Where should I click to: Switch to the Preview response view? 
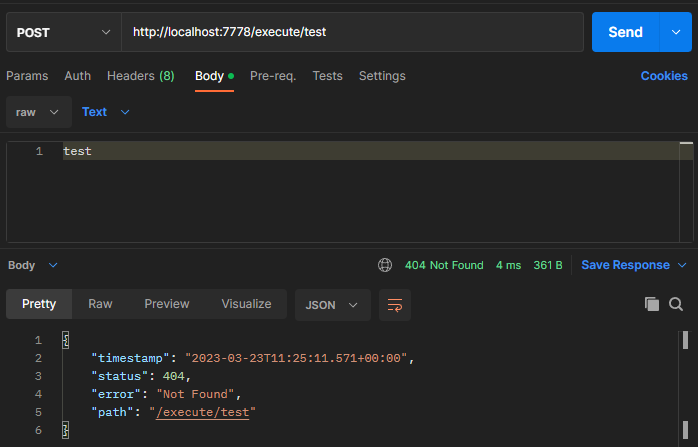[x=167, y=304]
